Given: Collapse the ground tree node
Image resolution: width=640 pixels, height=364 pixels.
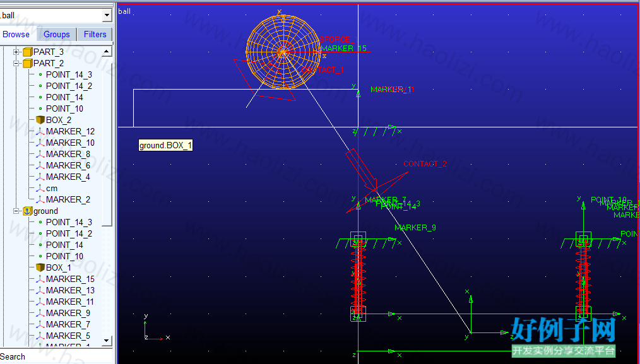Looking at the screenshot, I should pos(16,211).
